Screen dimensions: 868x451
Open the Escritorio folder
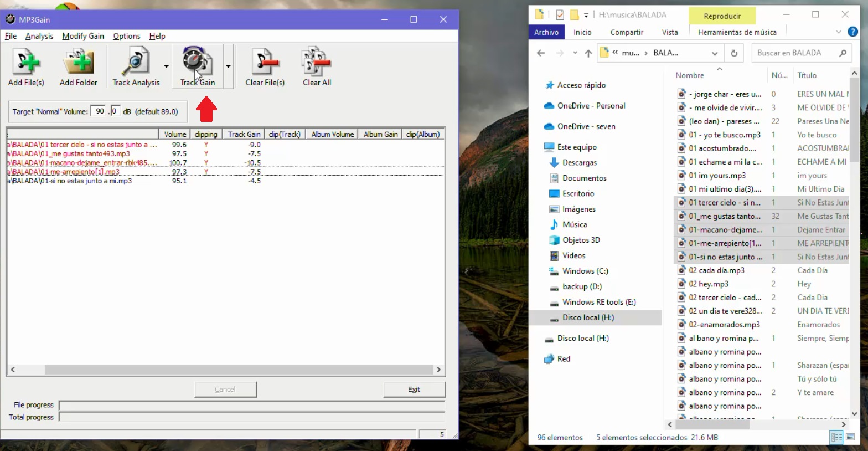(578, 193)
